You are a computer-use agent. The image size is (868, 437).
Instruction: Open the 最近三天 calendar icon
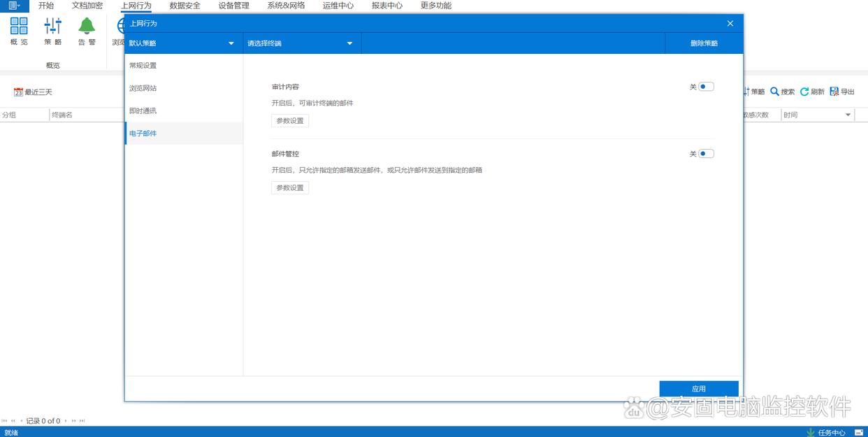[x=18, y=92]
